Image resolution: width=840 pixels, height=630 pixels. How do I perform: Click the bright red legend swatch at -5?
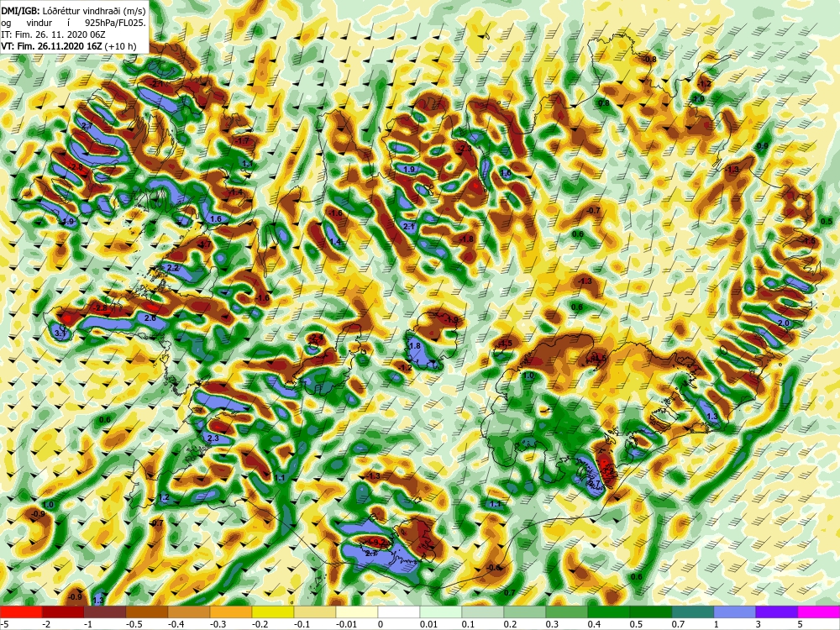pyautogui.click(x=21, y=612)
